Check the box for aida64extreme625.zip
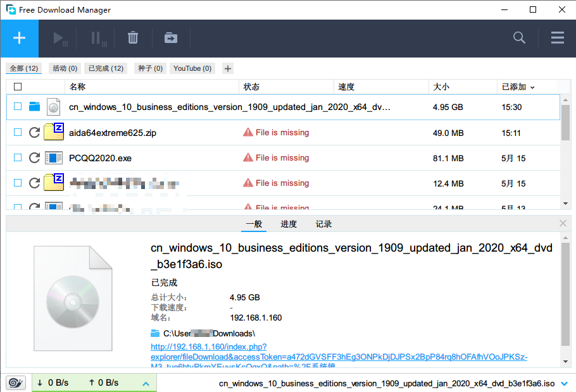 18,132
